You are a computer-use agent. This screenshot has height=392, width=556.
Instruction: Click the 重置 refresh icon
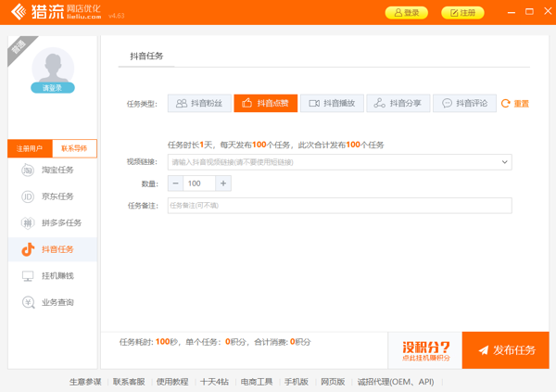click(x=506, y=104)
